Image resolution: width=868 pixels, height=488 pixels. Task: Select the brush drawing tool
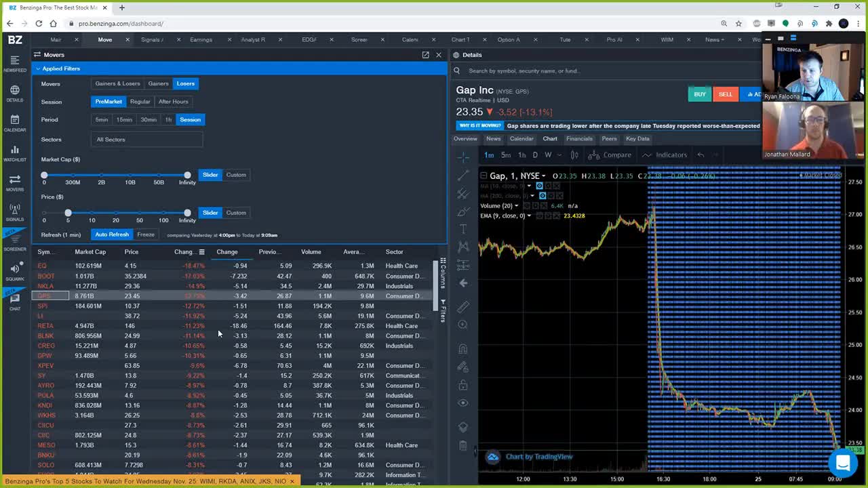click(463, 211)
